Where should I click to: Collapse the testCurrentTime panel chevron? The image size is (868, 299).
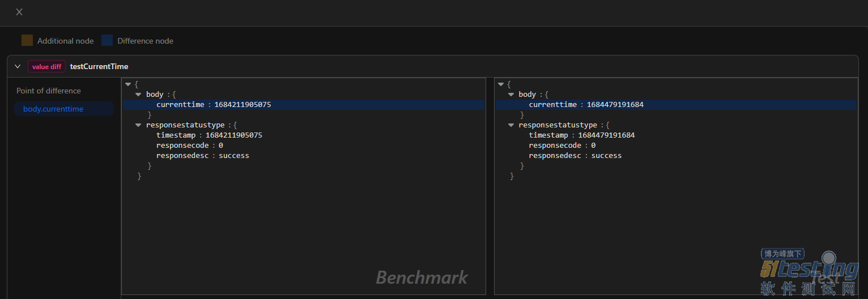pos(18,66)
